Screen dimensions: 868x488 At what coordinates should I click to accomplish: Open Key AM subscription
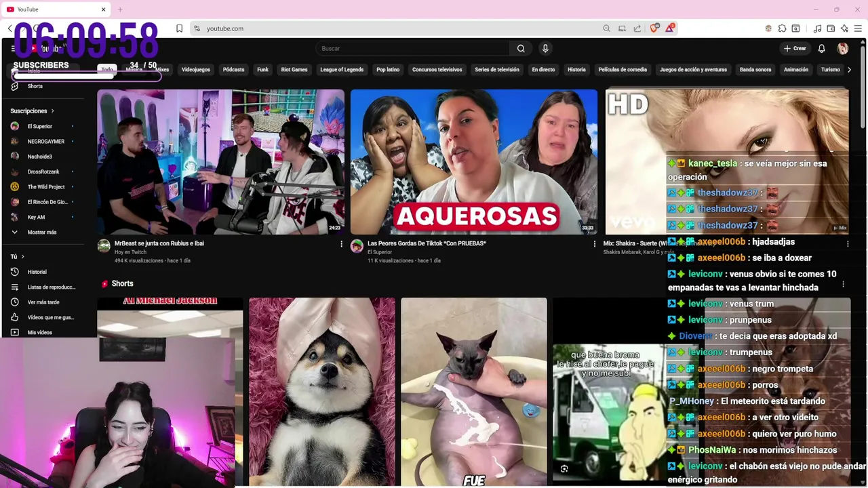(x=43, y=217)
